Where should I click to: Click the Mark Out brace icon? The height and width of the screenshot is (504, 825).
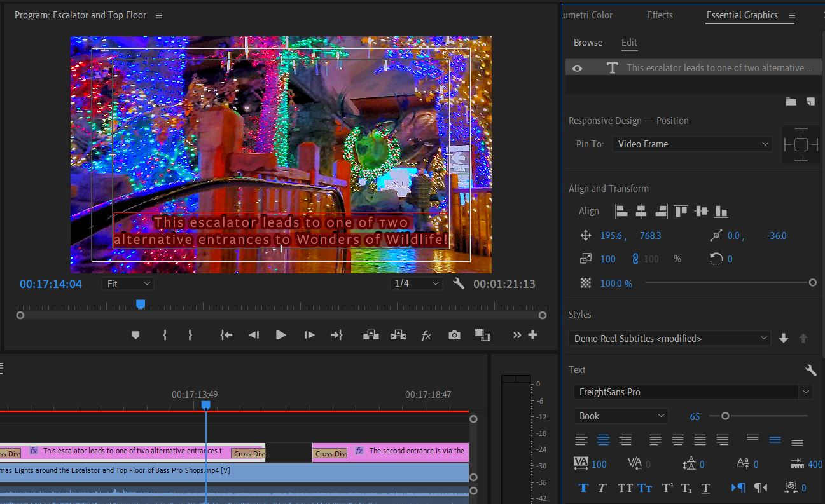click(x=190, y=335)
